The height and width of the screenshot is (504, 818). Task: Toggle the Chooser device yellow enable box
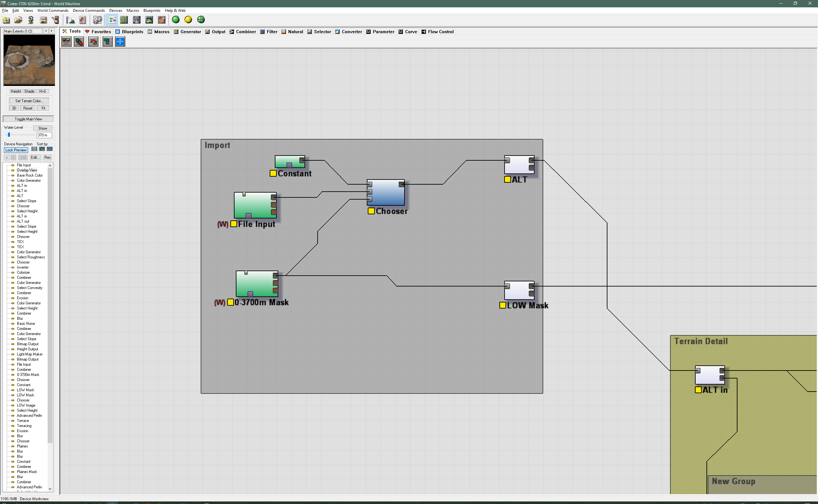371,211
